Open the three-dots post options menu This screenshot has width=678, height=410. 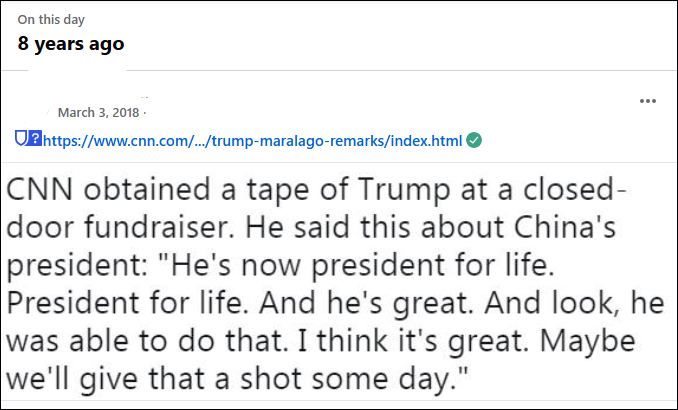point(647,101)
